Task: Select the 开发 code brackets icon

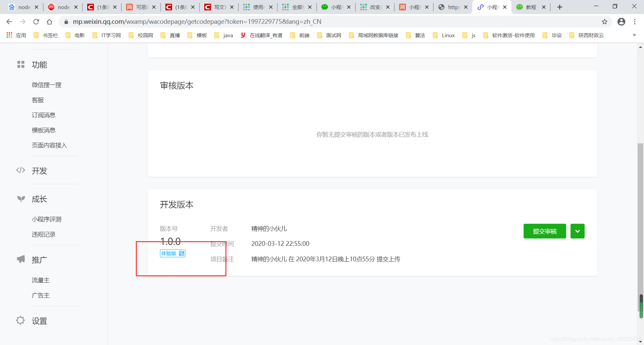Action: click(x=20, y=170)
